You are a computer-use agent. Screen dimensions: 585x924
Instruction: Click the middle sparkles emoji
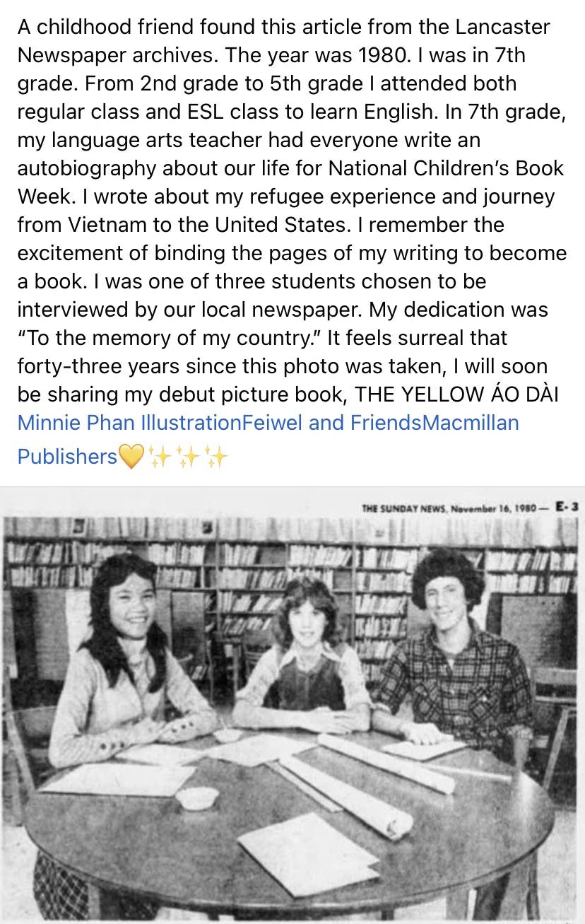(x=187, y=457)
